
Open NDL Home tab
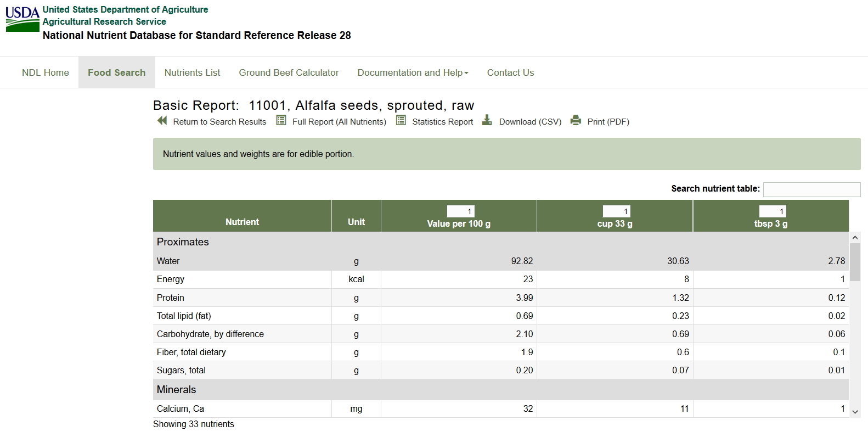pos(46,72)
